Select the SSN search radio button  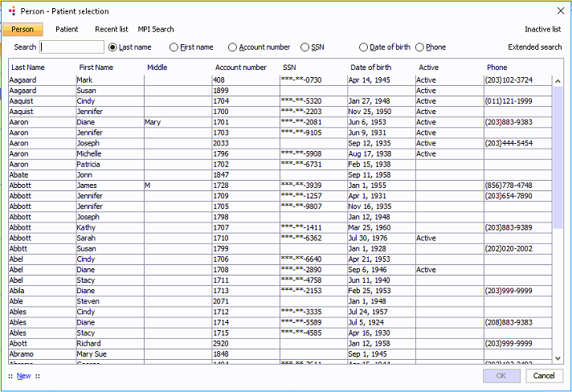[304, 47]
